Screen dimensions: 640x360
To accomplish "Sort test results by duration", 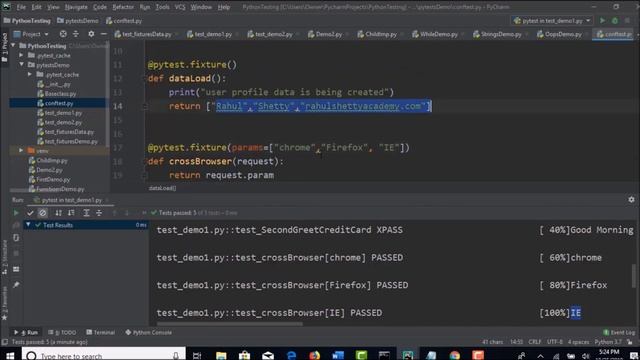I will (71, 213).
